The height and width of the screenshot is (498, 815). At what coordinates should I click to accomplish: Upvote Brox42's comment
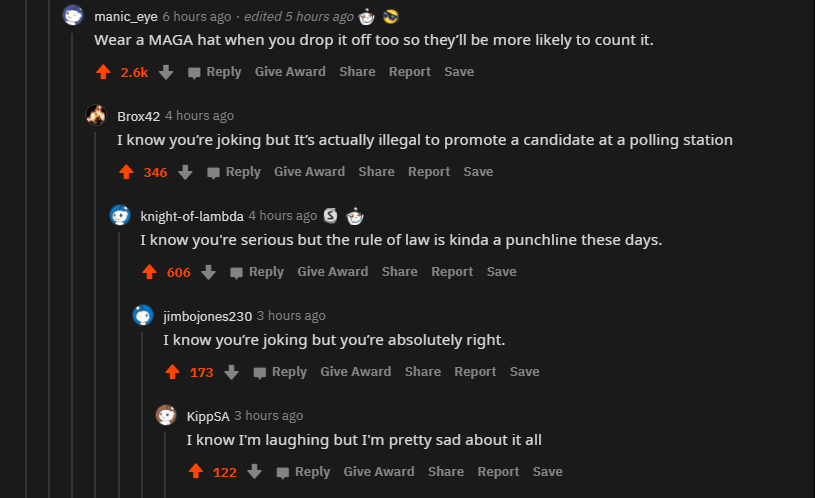tap(126, 172)
